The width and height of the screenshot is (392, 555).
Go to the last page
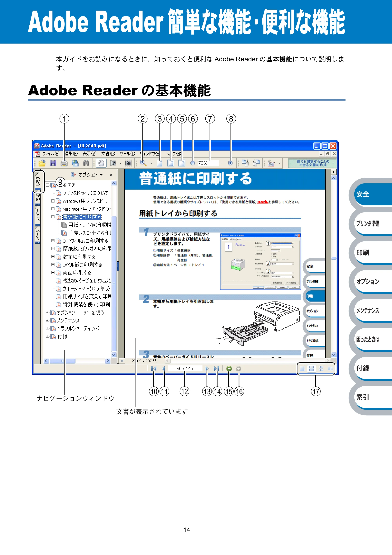[216, 368]
